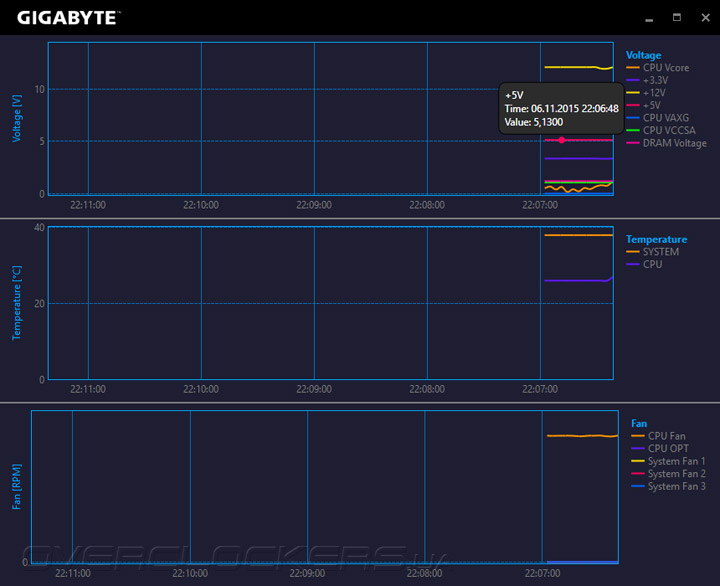The height and width of the screenshot is (586, 720).
Task: Toggle the System Fan 1 legend entry
Action: pos(668,461)
